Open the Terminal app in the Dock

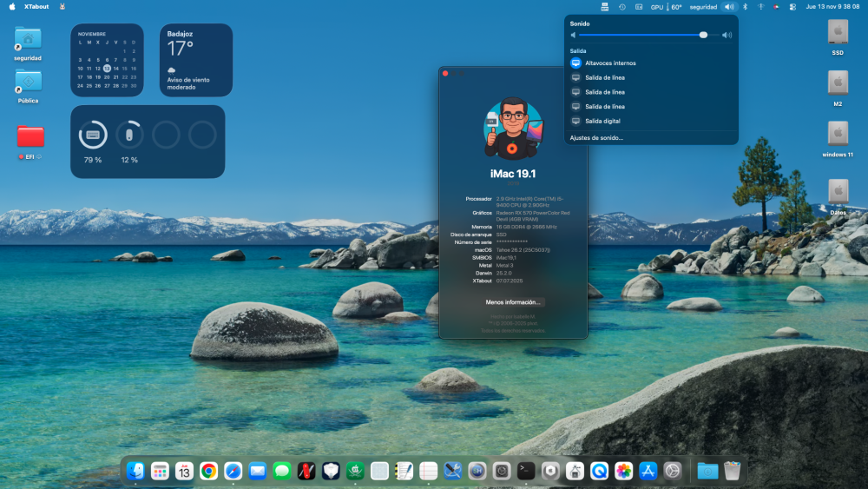coord(526,471)
